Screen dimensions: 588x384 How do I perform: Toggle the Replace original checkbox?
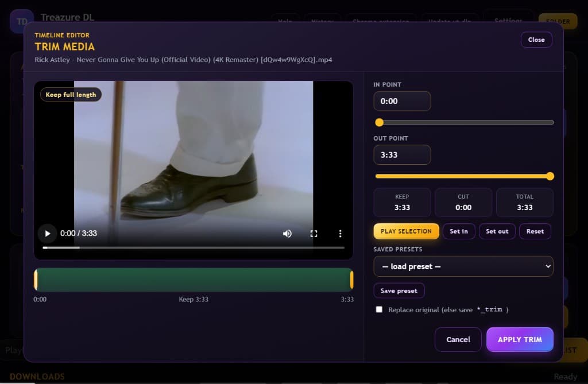click(379, 309)
